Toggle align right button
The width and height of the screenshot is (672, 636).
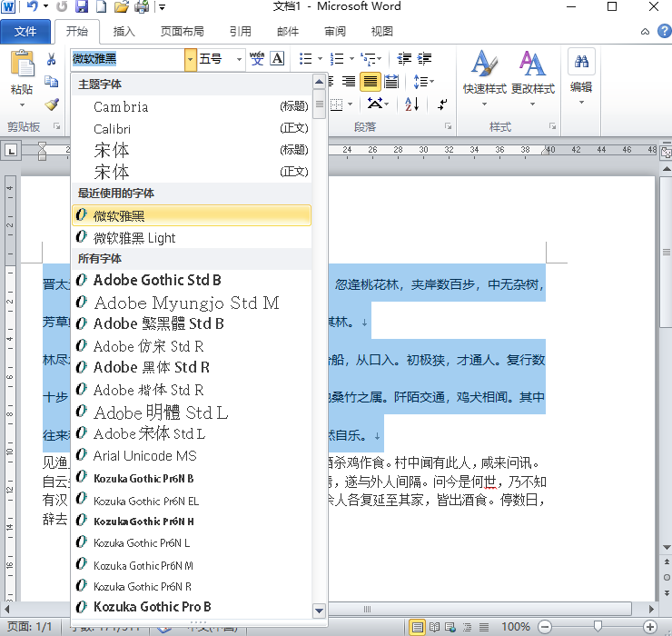coord(349,82)
